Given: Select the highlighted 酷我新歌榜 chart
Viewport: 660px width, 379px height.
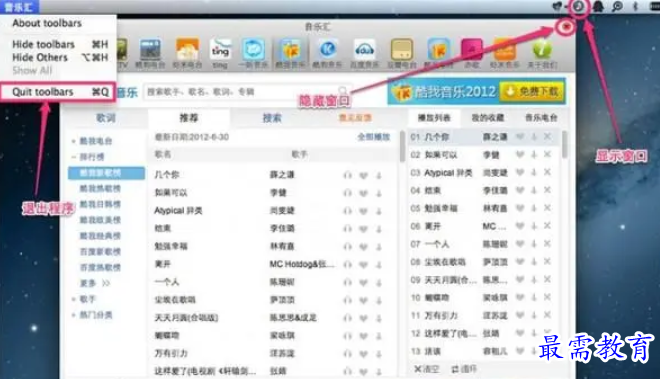Looking at the screenshot, I should pos(106,173).
